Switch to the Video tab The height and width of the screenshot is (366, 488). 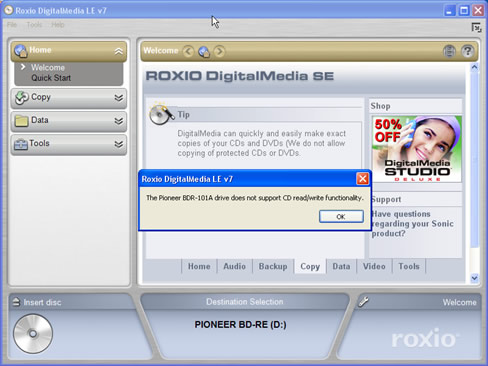pyautogui.click(x=374, y=266)
